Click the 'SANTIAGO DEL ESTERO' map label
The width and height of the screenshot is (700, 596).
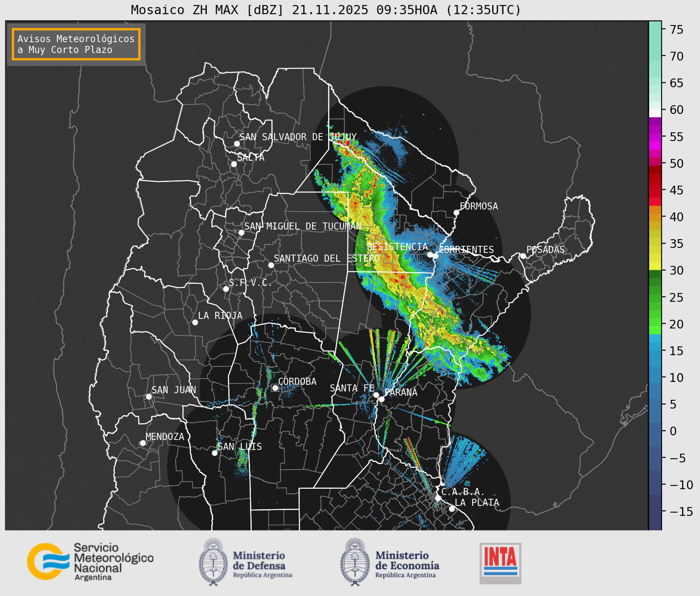point(327,258)
